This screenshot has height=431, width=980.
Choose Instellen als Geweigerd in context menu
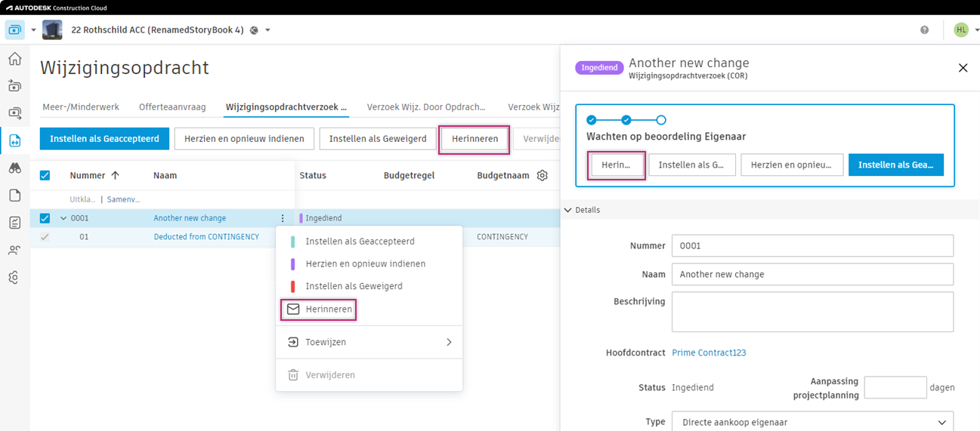coord(369,286)
